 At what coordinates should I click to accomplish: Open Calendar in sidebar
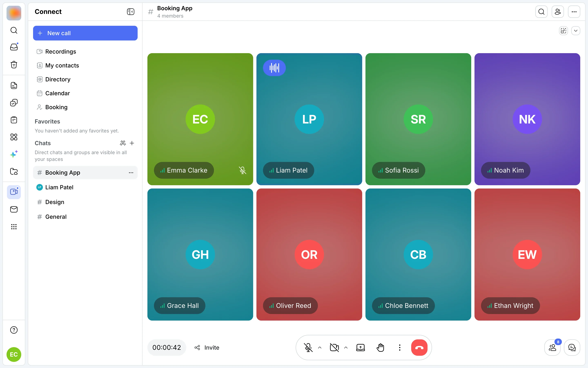click(x=85, y=93)
